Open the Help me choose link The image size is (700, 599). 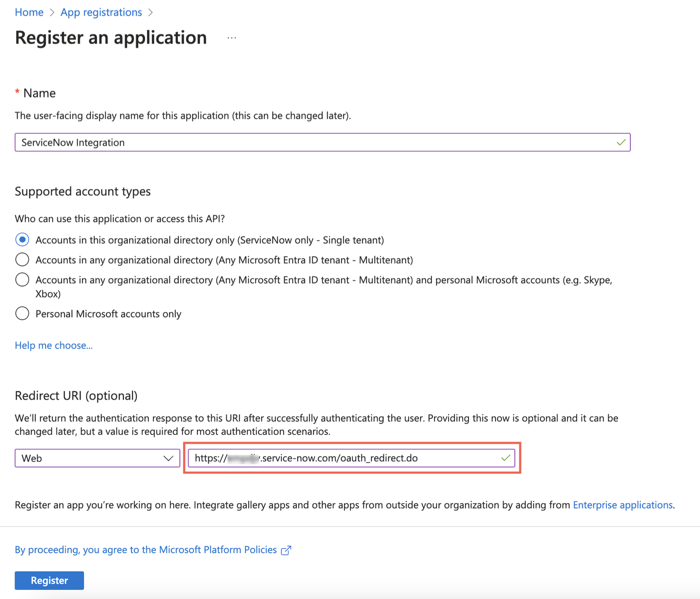coord(54,345)
